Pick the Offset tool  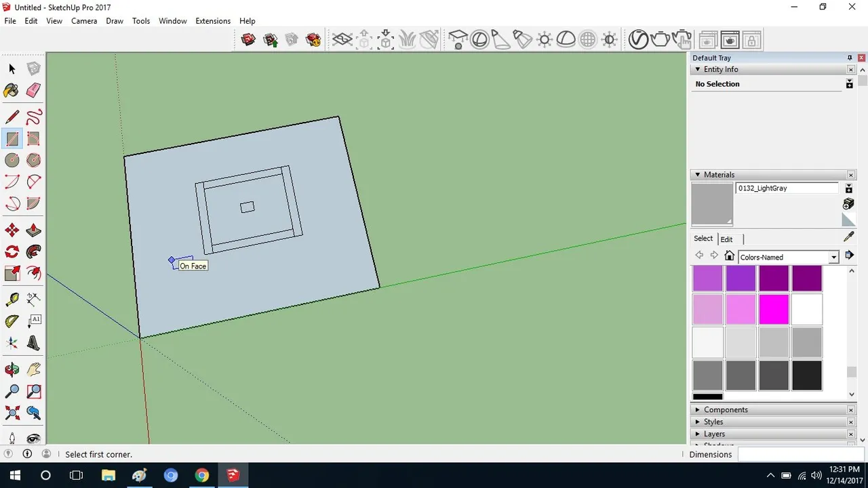pos(33,274)
